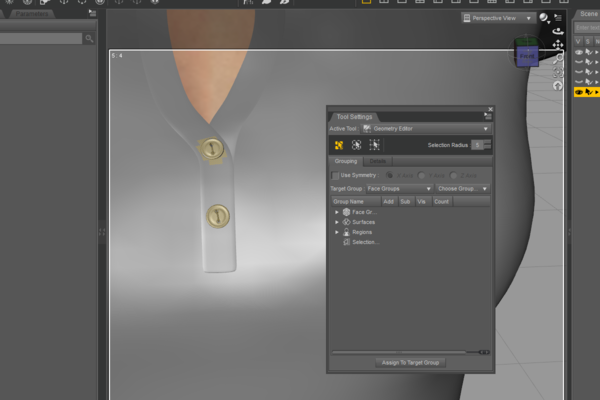
Task: Switch to the Details tab
Action: click(x=378, y=161)
